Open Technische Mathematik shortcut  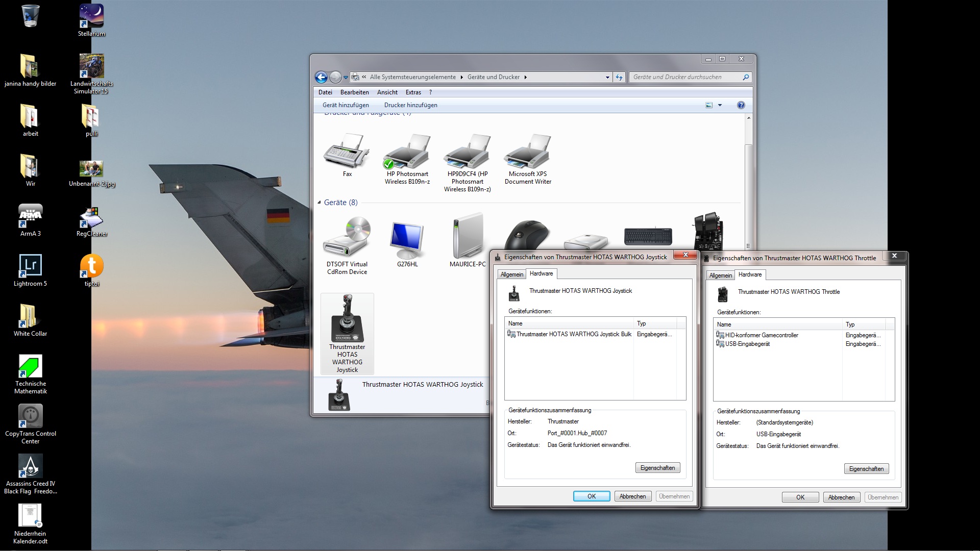click(30, 374)
